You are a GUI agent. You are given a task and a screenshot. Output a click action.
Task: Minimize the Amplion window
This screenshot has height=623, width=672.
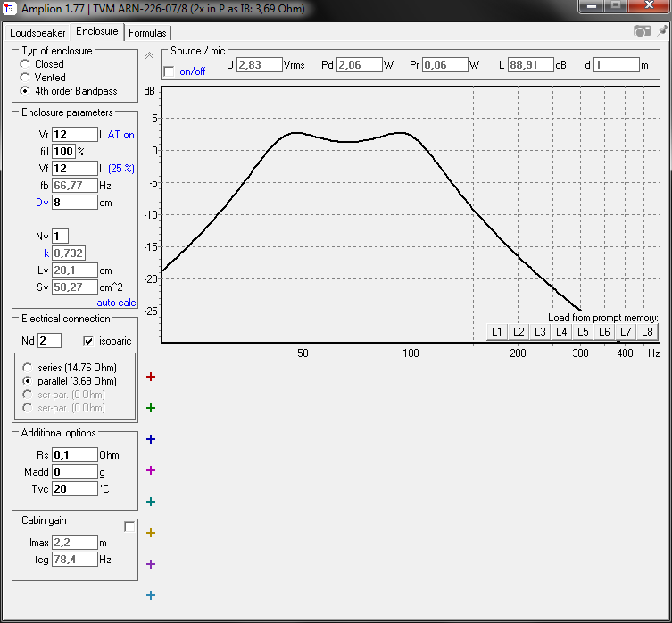point(592,6)
